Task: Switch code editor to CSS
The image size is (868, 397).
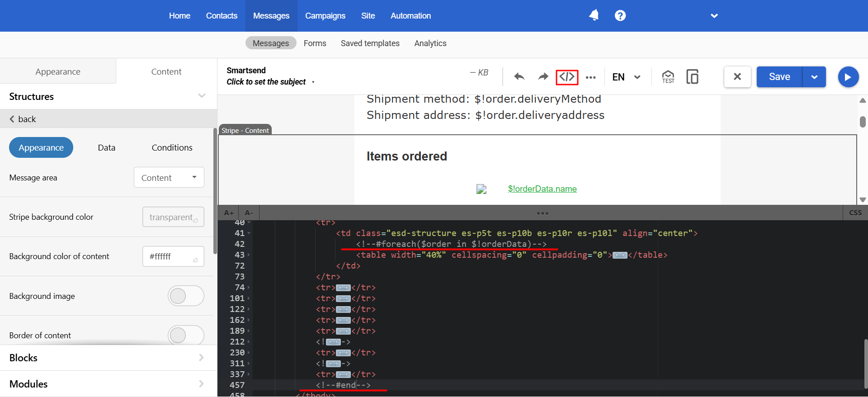Action: [x=855, y=213]
